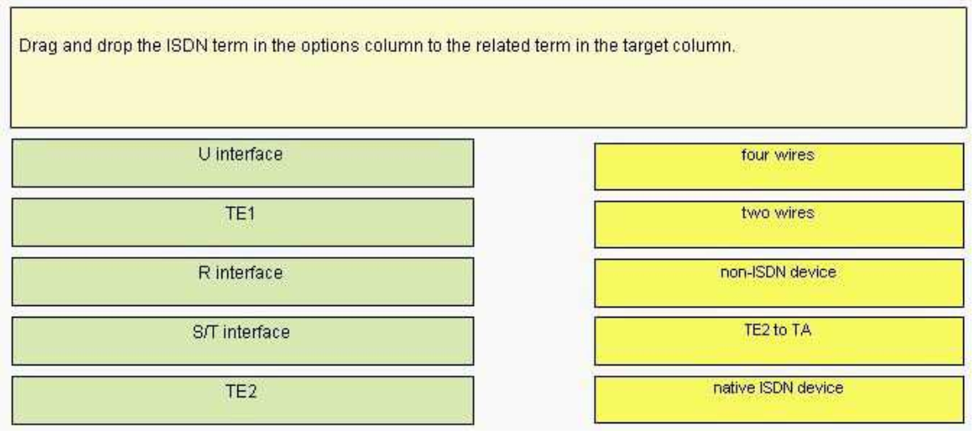Select the TE2 option box
The height and width of the screenshot is (435, 980).
pos(242,400)
